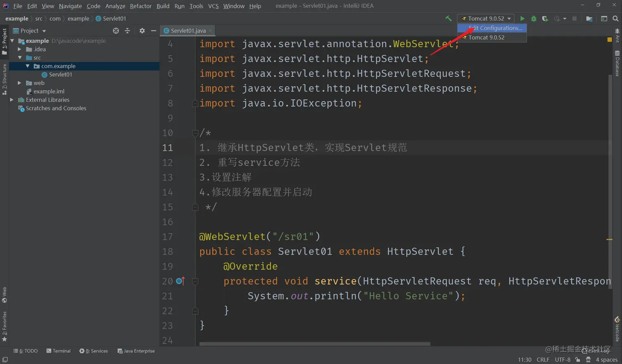Select Tomcat 9.0.52 in dropdown list

point(492,37)
